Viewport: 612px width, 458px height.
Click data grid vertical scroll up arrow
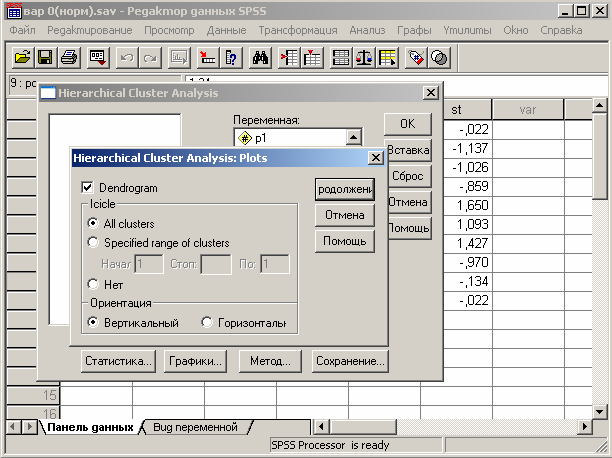(600, 105)
